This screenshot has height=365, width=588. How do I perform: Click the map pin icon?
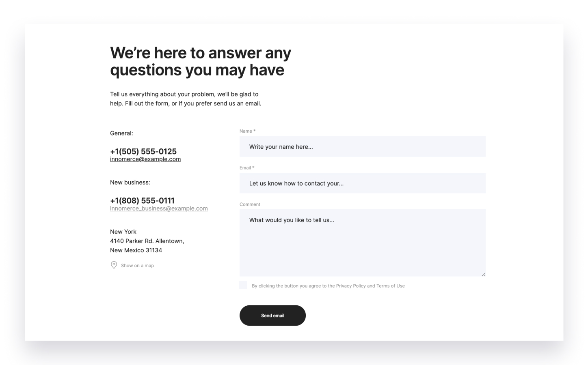coord(114,265)
